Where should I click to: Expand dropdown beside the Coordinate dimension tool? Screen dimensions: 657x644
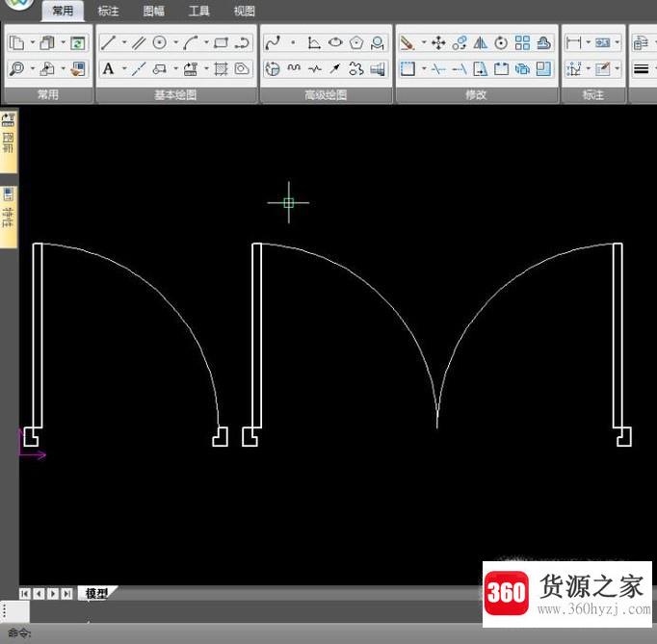coord(589,68)
